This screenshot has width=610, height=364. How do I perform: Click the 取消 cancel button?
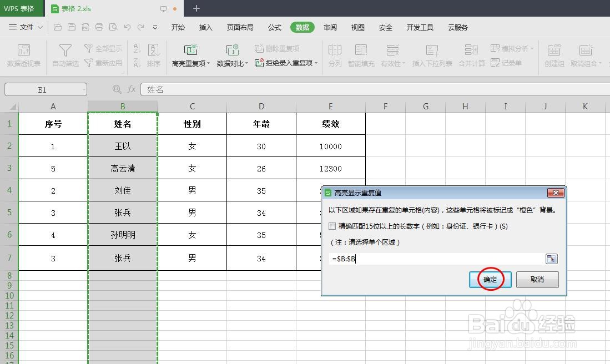[x=537, y=280]
